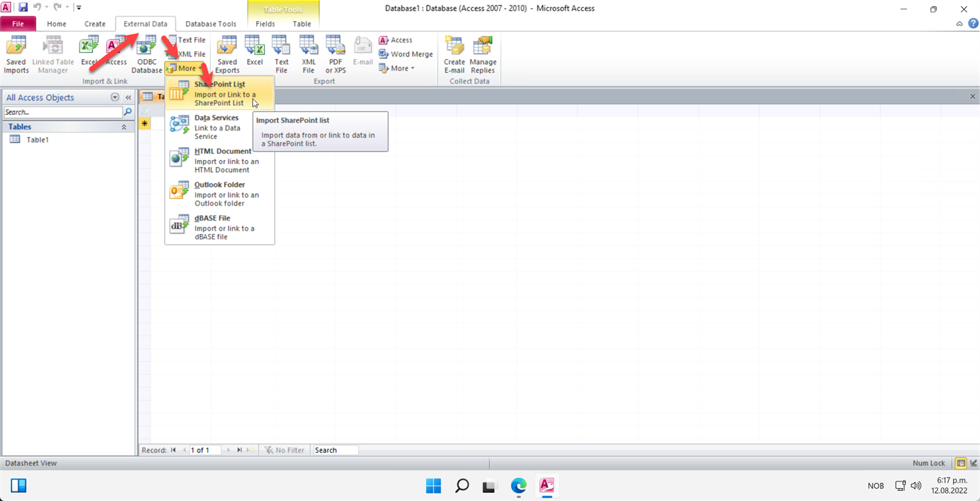Export to XML File
Screen dimensions: 980x501
308,54
